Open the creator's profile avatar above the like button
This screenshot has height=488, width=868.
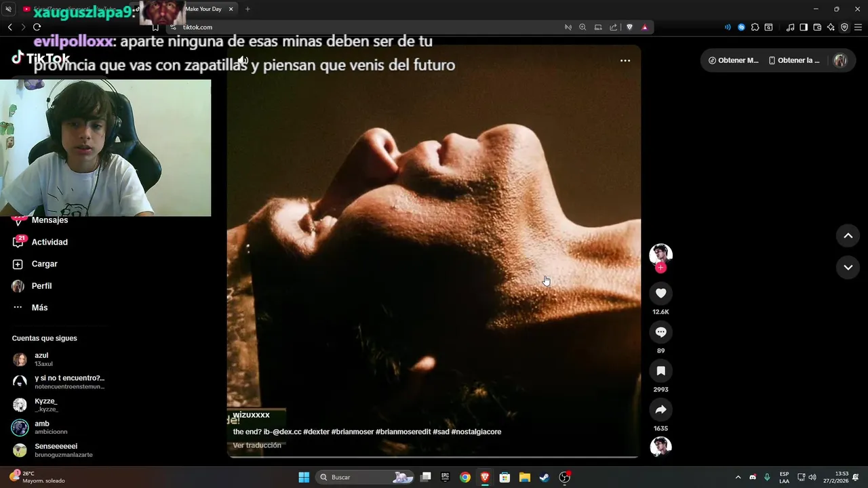pyautogui.click(x=660, y=254)
